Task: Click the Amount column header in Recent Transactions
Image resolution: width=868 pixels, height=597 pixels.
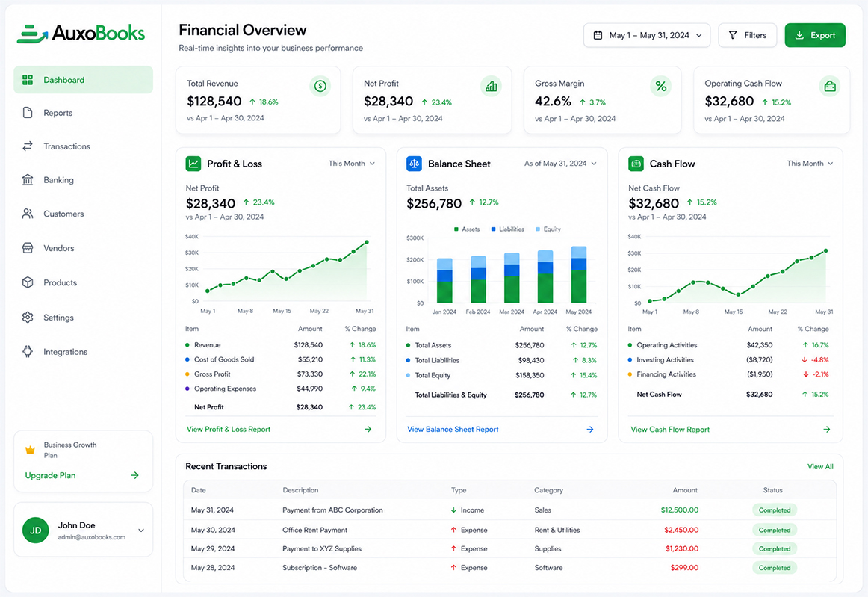Action: click(x=685, y=490)
